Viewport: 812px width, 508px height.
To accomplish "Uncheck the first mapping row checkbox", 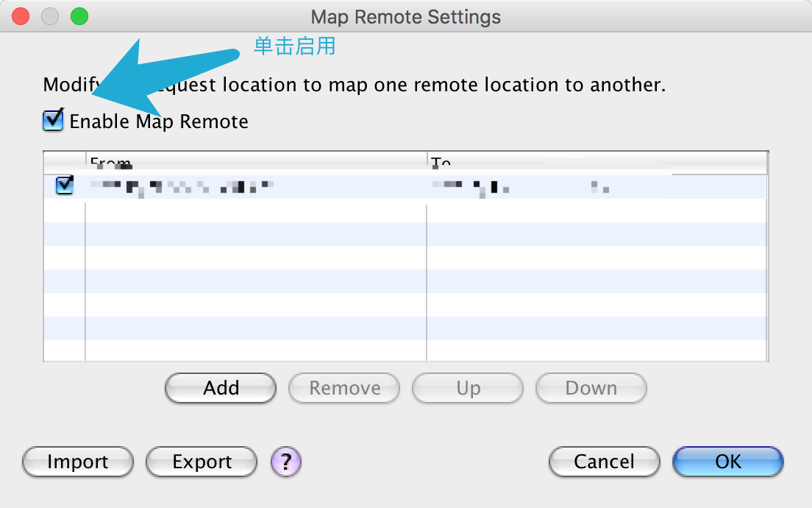I will (65, 186).
